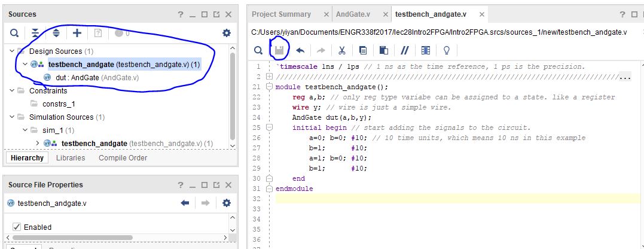Click the Undo arrow in editor toolbar
This screenshot has width=644, height=249.
pos(300,50)
